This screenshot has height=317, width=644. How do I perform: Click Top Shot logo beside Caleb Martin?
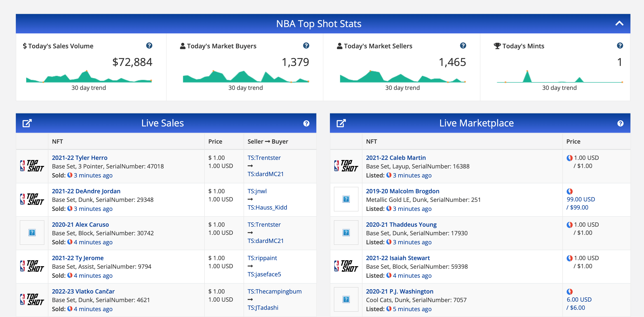point(346,166)
